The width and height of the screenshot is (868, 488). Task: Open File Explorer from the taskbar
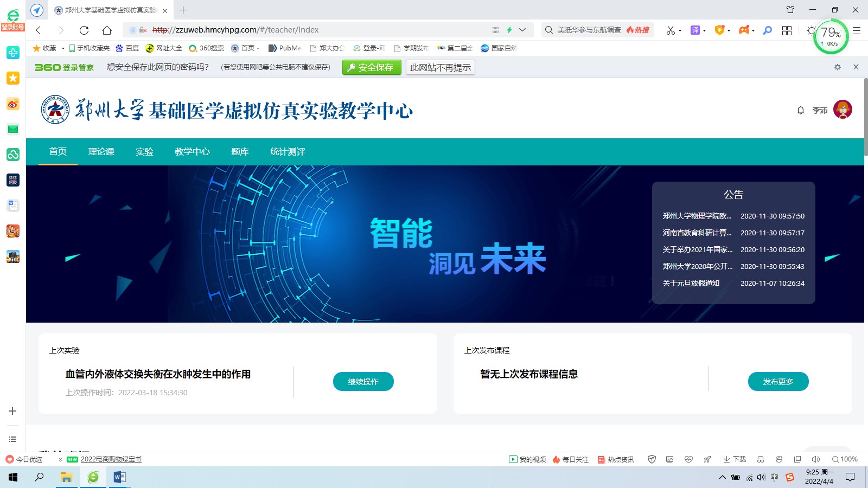[x=66, y=477]
